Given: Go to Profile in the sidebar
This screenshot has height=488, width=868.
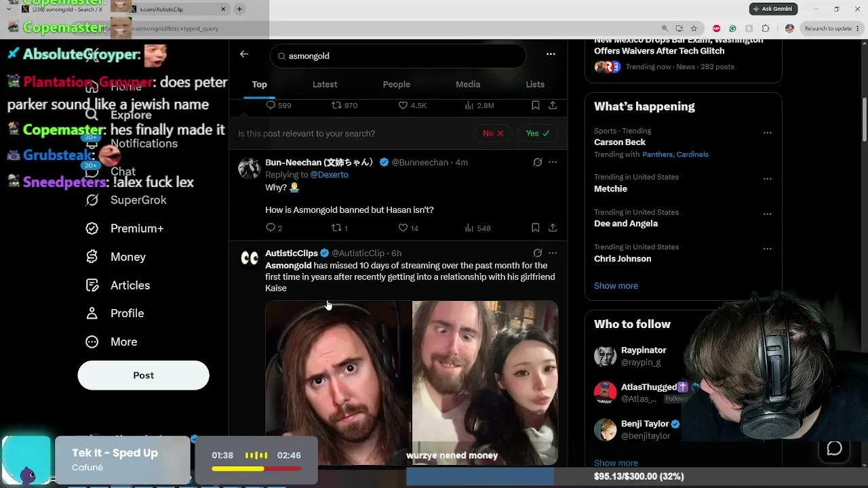Looking at the screenshot, I should point(115,313).
